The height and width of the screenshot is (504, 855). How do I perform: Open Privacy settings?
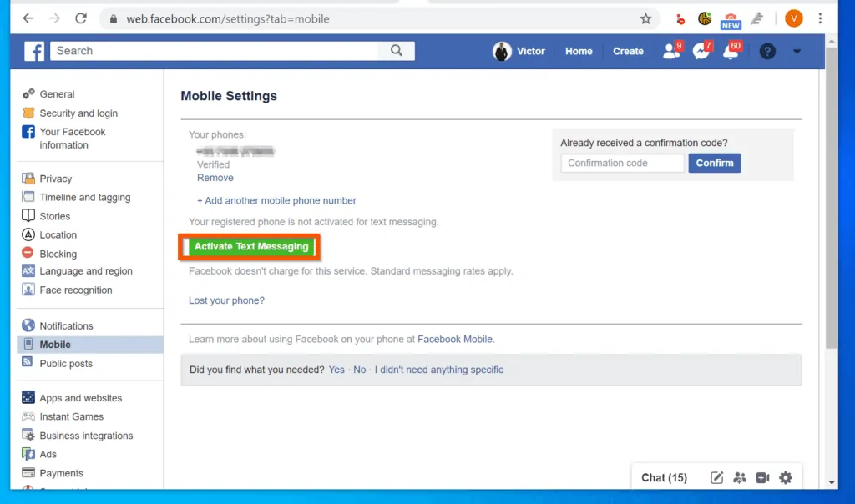click(56, 179)
